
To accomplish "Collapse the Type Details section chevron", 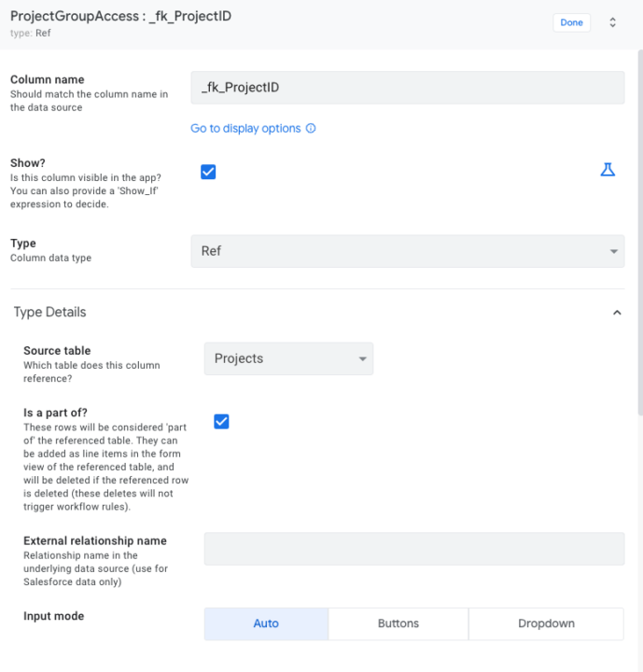I will click(617, 313).
